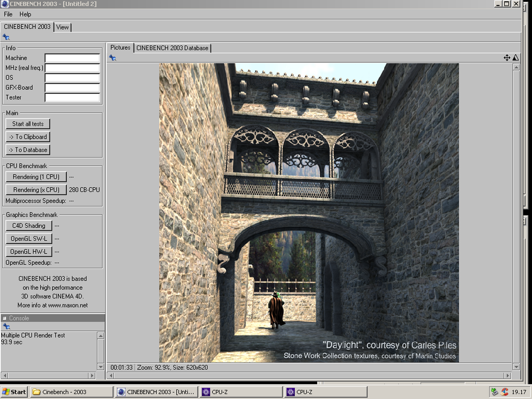
Task: Click the GFX-Board input field
Action: (x=72, y=88)
